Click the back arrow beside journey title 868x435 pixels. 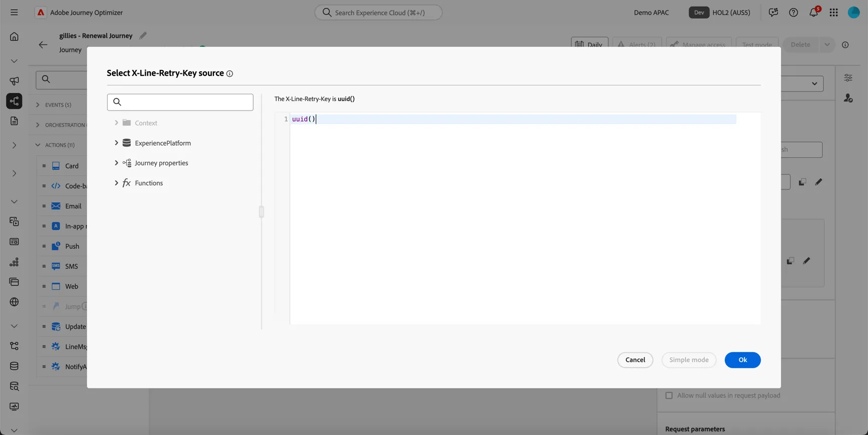click(43, 45)
